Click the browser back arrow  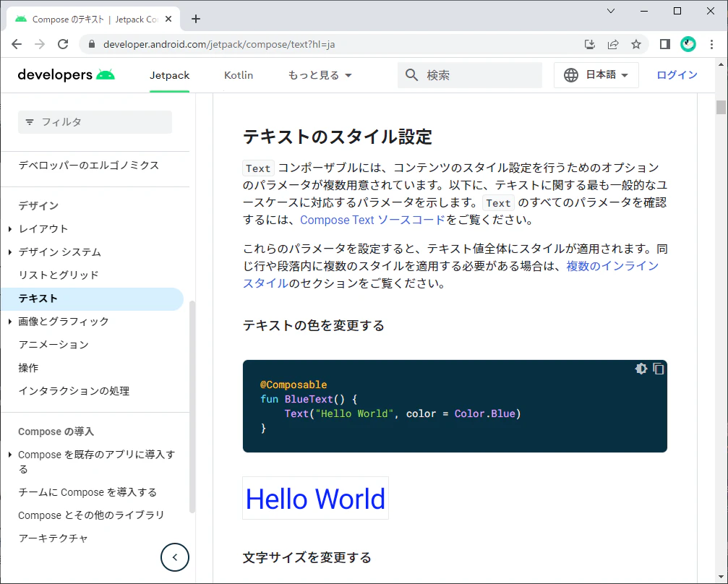click(17, 44)
